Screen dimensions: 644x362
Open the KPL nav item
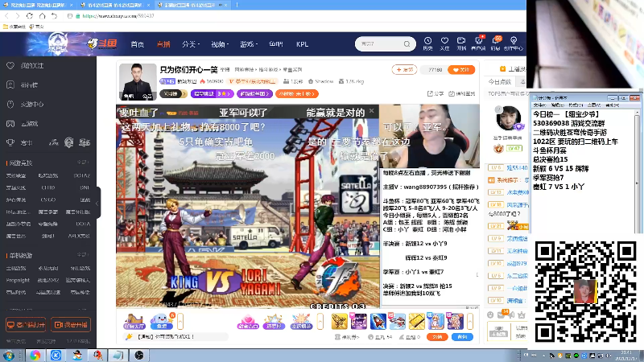click(x=302, y=44)
